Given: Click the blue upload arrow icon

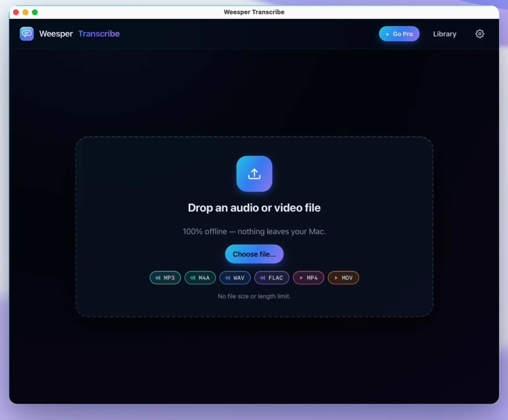Looking at the screenshot, I should coord(254,174).
